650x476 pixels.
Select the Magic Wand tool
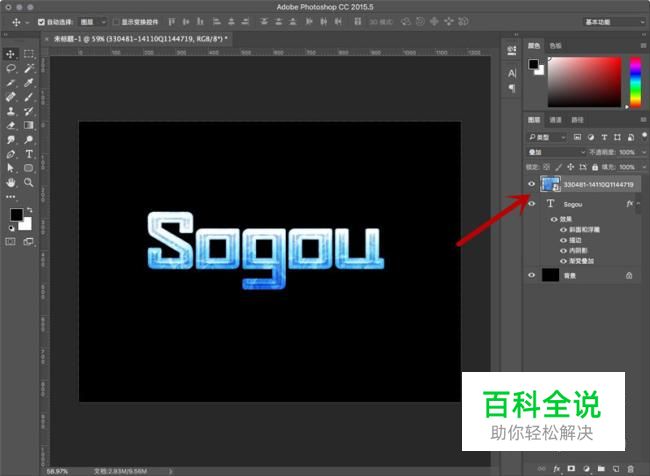tap(29, 68)
